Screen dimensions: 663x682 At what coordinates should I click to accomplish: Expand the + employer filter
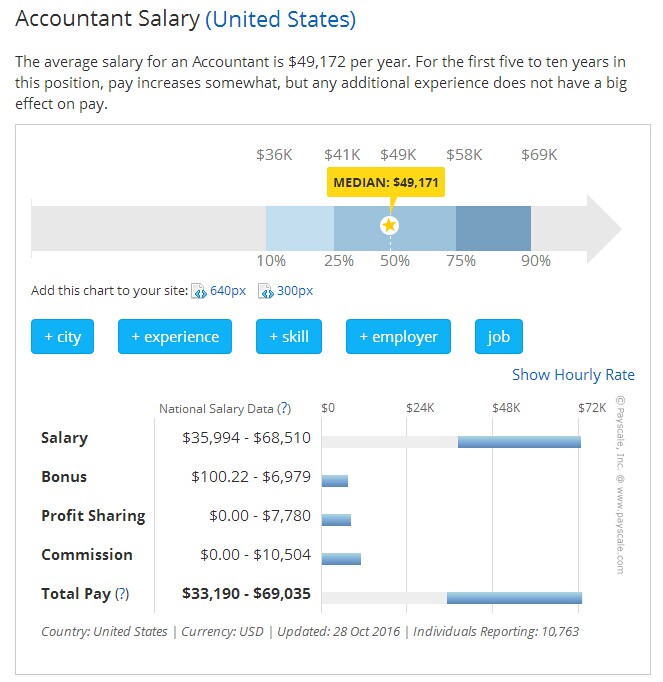click(398, 337)
